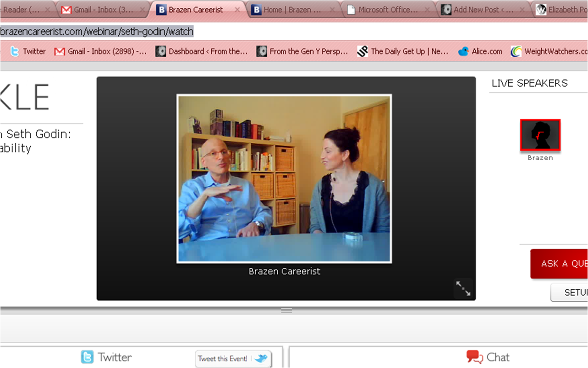Click the Ask a Question button
Screen dimensions: 588x368
click(x=559, y=264)
